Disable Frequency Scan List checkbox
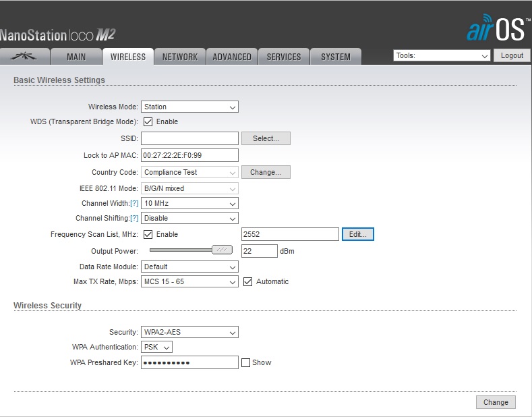Image resolution: width=532 pixels, height=417 pixels. [148, 234]
